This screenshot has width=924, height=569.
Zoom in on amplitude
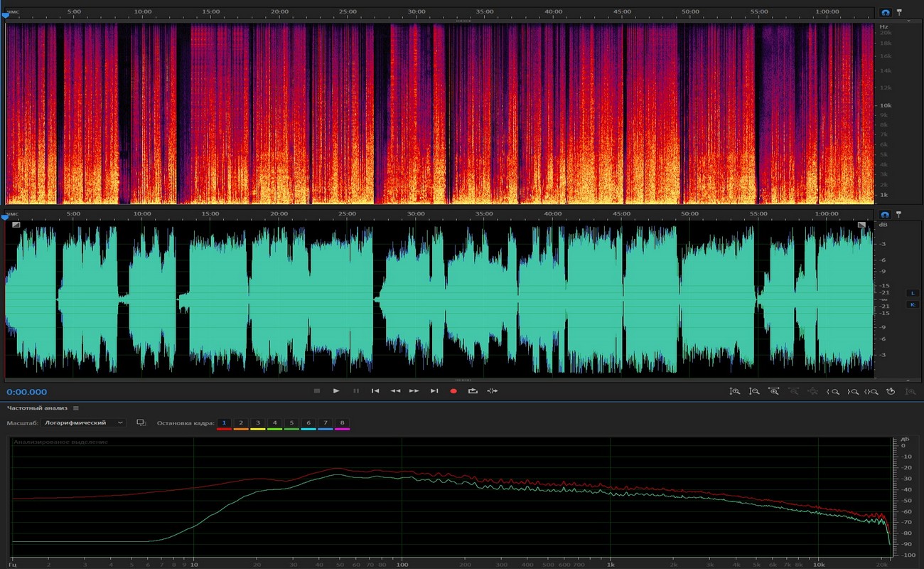[x=735, y=391]
